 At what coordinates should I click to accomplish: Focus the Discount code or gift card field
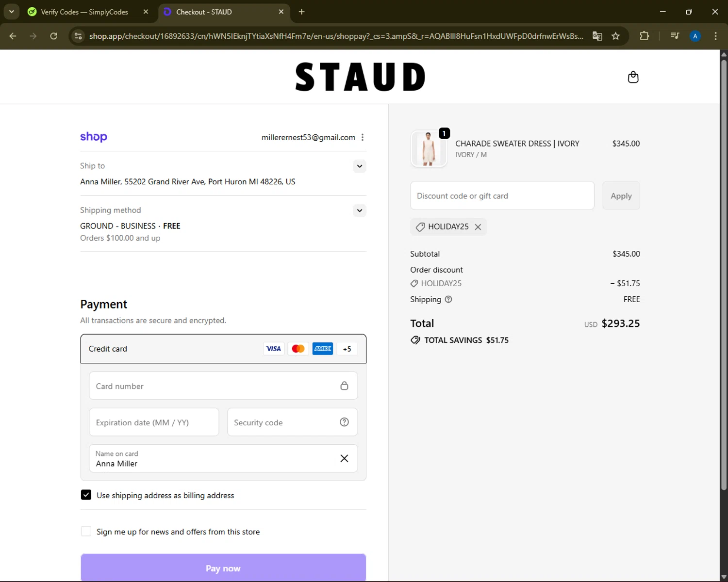click(x=502, y=196)
